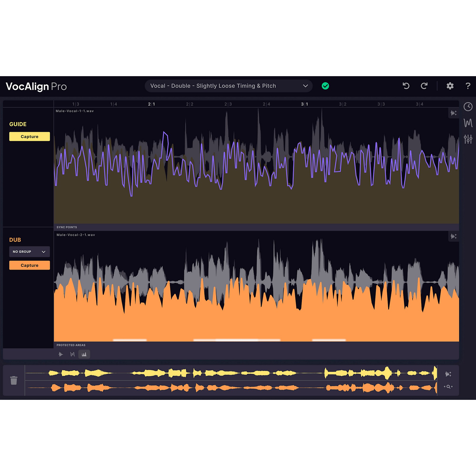Select the waveform display mode icon below Protected Areas
This screenshot has height=476, width=476.
(x=61, y=354)
